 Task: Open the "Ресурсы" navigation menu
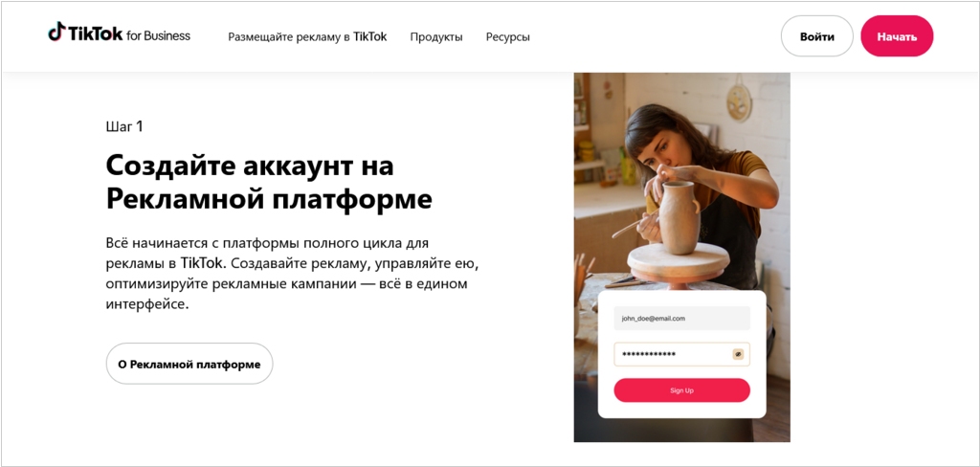pyautogui.click(x=507, y=37)
